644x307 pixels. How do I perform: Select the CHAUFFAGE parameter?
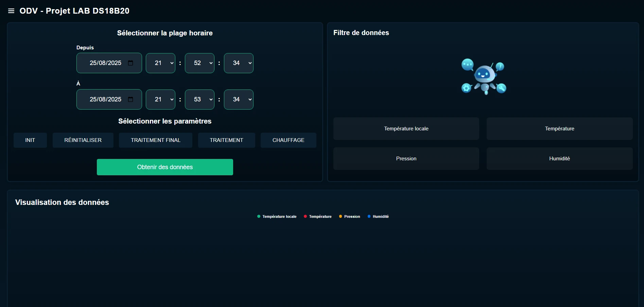(288, 140)
